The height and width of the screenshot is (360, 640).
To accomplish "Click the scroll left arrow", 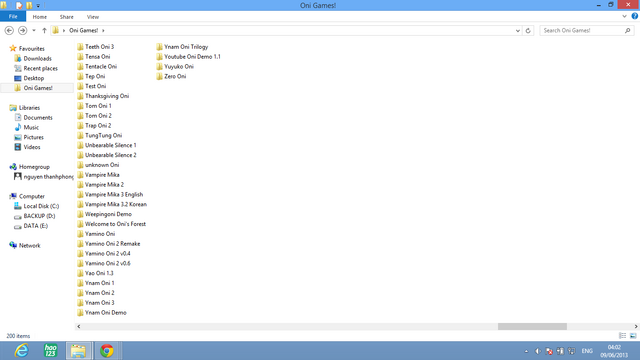I will (x=79, y=327).
